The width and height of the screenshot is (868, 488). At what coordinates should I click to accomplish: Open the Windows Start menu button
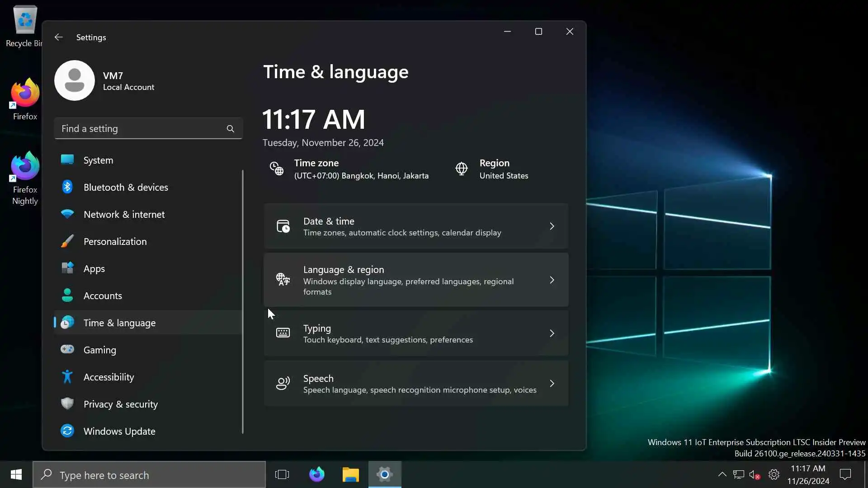pyautogui.click(x=16, y=474)
